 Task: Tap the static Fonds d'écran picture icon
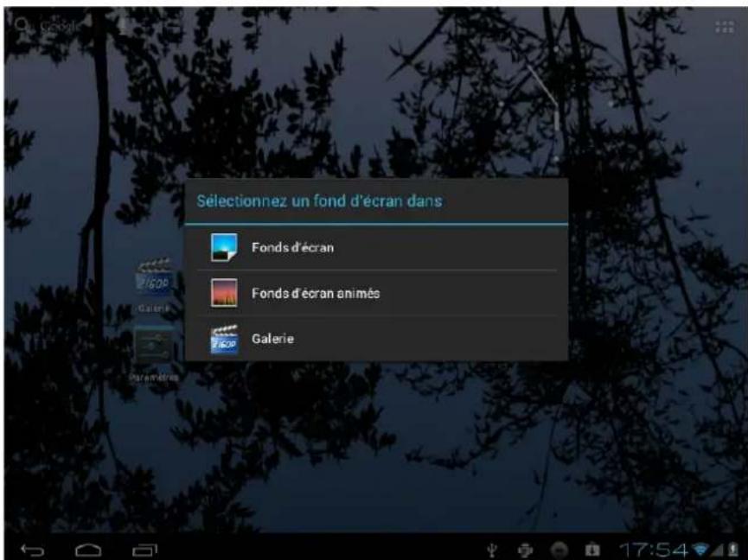click(x=224, y=248)
